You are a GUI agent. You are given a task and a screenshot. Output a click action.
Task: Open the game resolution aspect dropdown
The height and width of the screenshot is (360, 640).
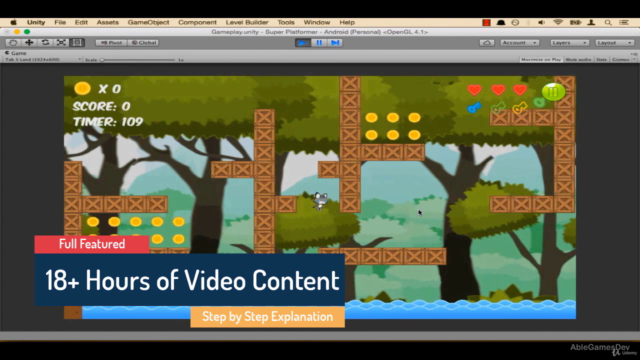point(42,60)
